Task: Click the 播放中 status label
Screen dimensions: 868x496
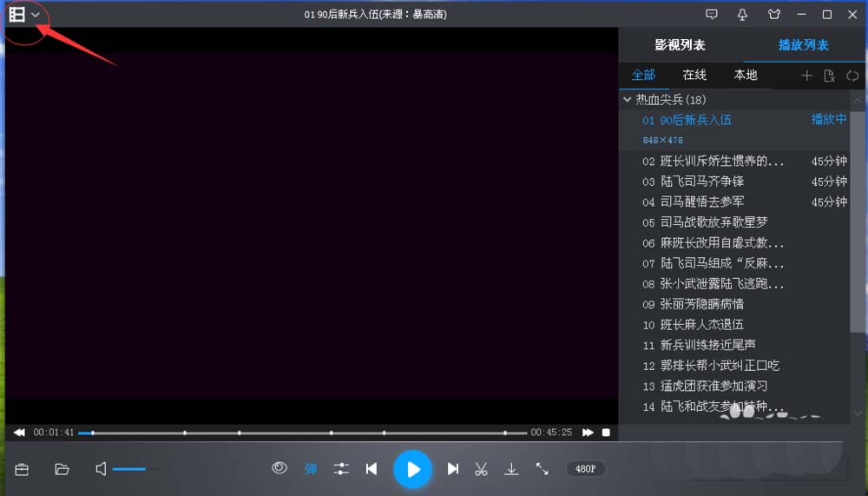Action: pyautogui.click(x=829, y=120)
